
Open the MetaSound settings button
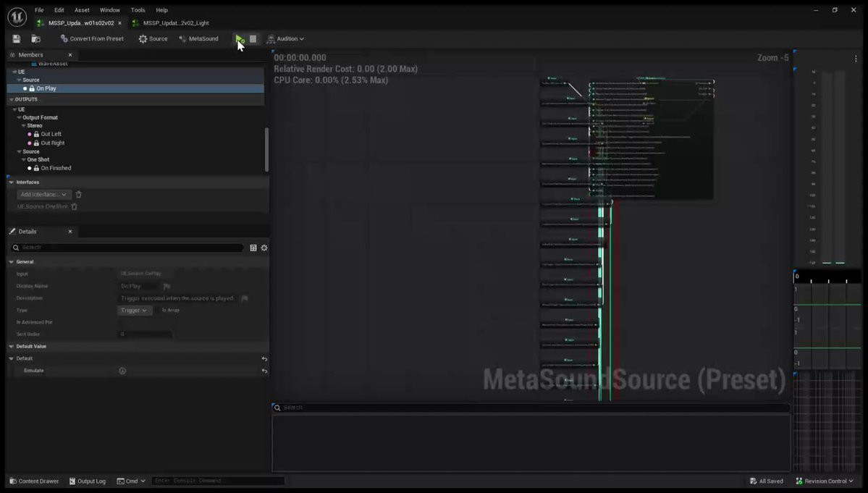point(198,39)
